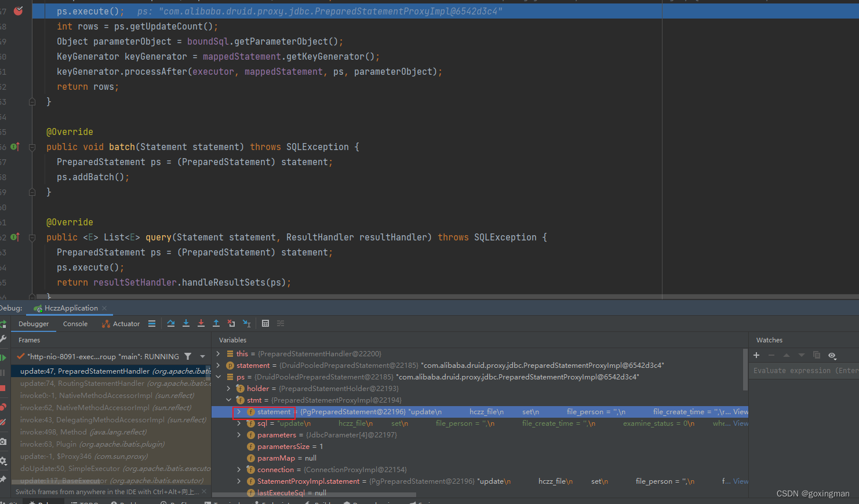This screenshot has height=504, width=859.
Task: Toggle the fold marker on the batch method line
Action: click(32, 147)
